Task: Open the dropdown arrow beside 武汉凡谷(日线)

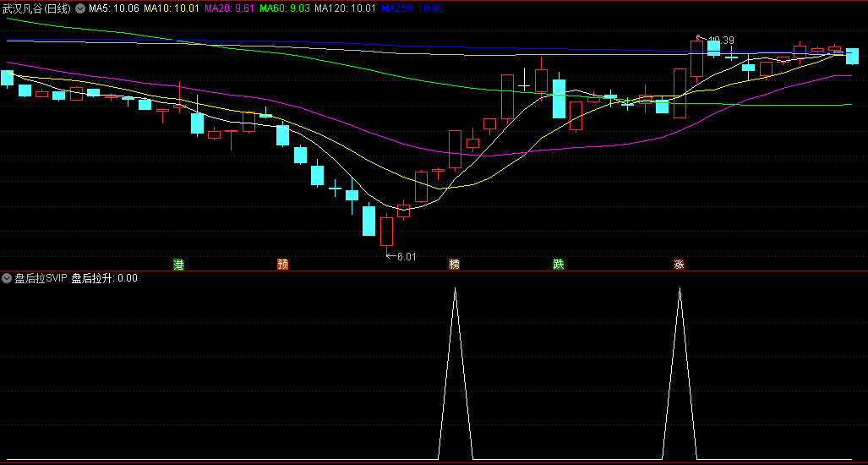Action: tap(79, 8)
